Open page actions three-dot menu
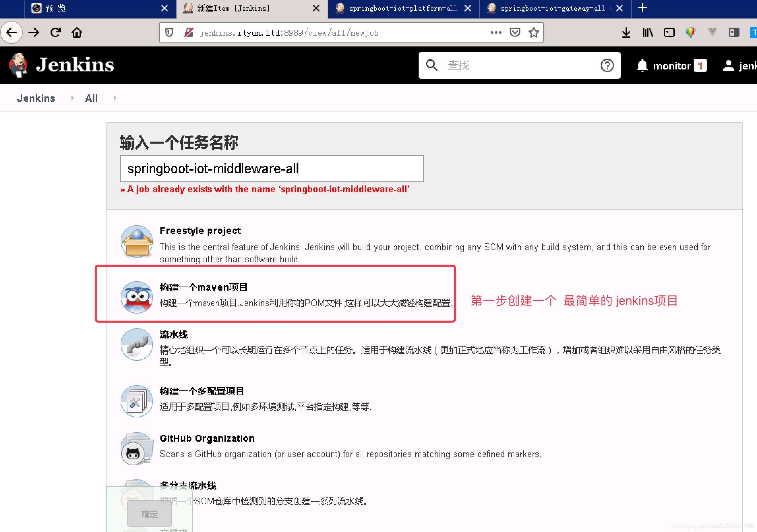The width and height of the screenshot is (757, 532). 496,33
